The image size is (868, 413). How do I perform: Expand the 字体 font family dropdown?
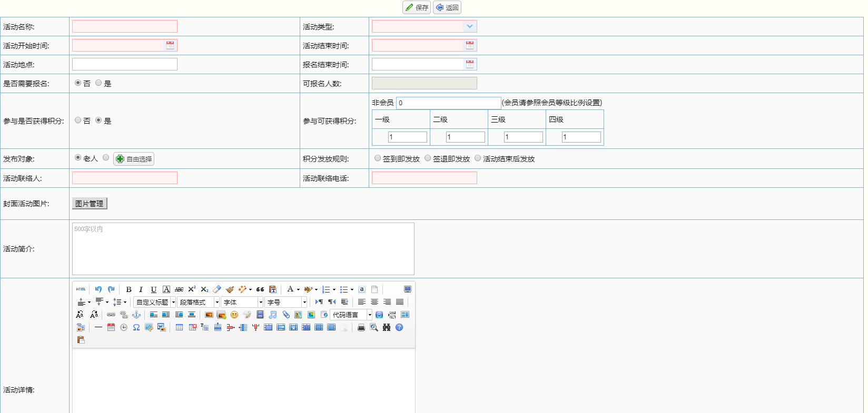pos(260,302)
